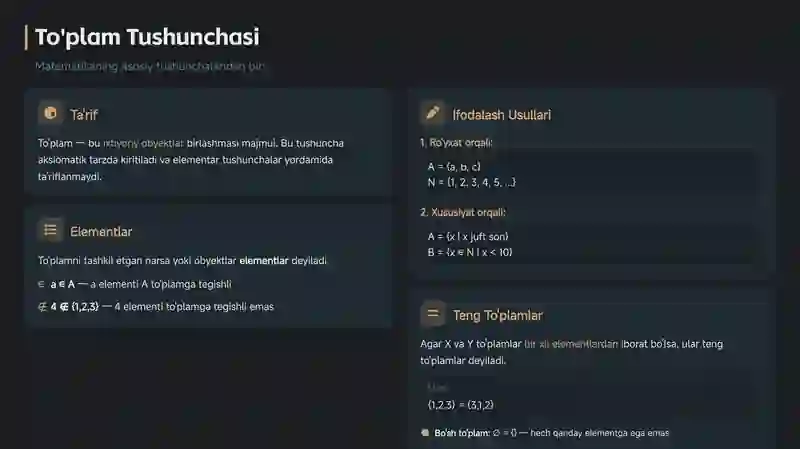Click the Ifodalash Usullari heading
Image resolution: width=800 pixels, height=449 pixels.
(x=502, y=115)
